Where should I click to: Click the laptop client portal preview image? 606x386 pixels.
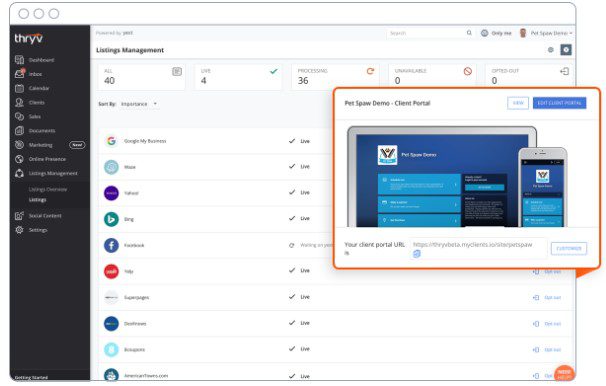coord(442,177)
